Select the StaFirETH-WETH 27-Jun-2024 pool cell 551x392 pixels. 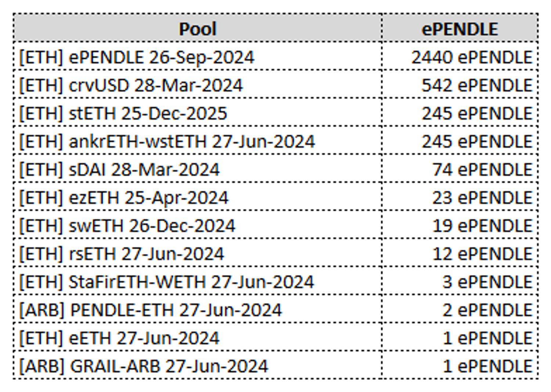167,282
